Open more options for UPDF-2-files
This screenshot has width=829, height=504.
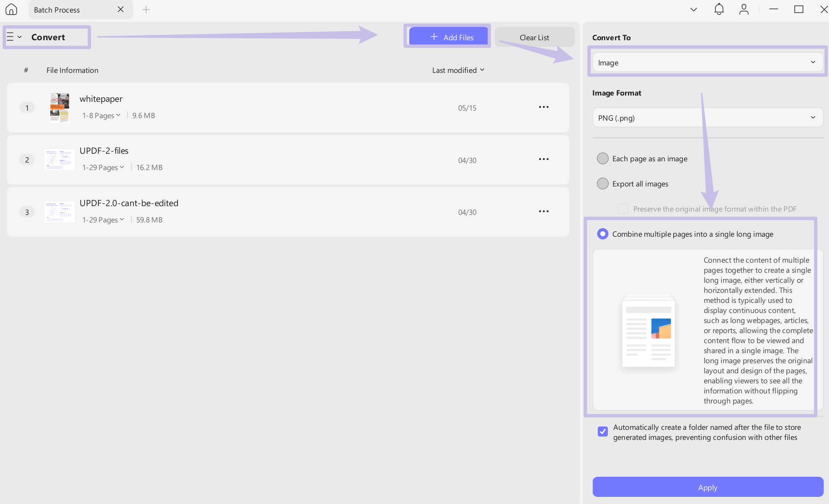click(x=543, y=159)
